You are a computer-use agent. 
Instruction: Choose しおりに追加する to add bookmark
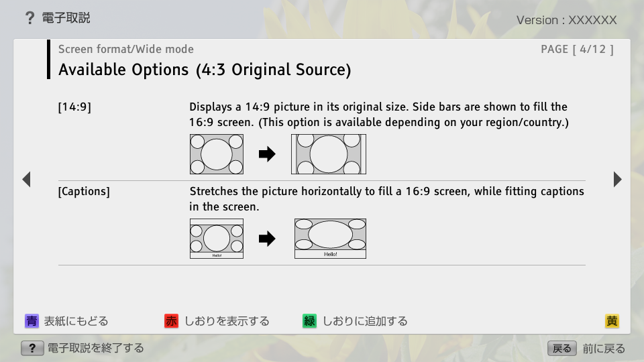coord(365,321)
